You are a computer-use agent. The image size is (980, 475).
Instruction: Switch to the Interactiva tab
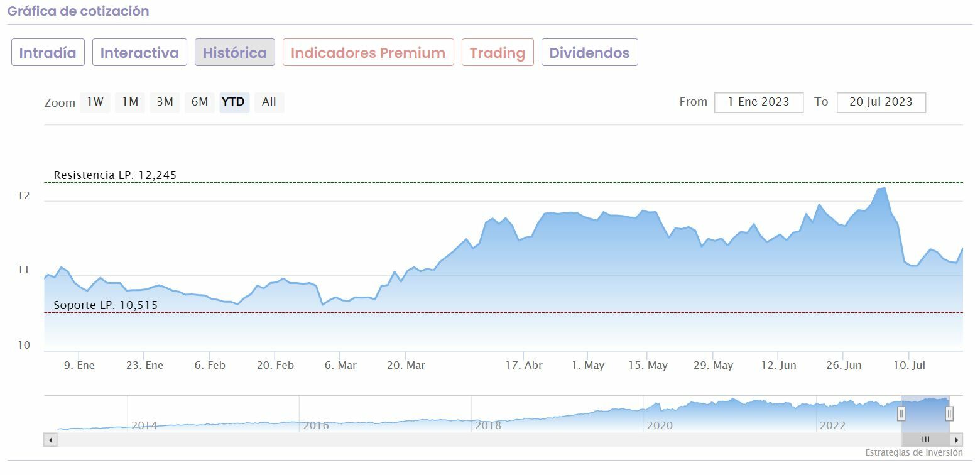[x=139, y=53]
